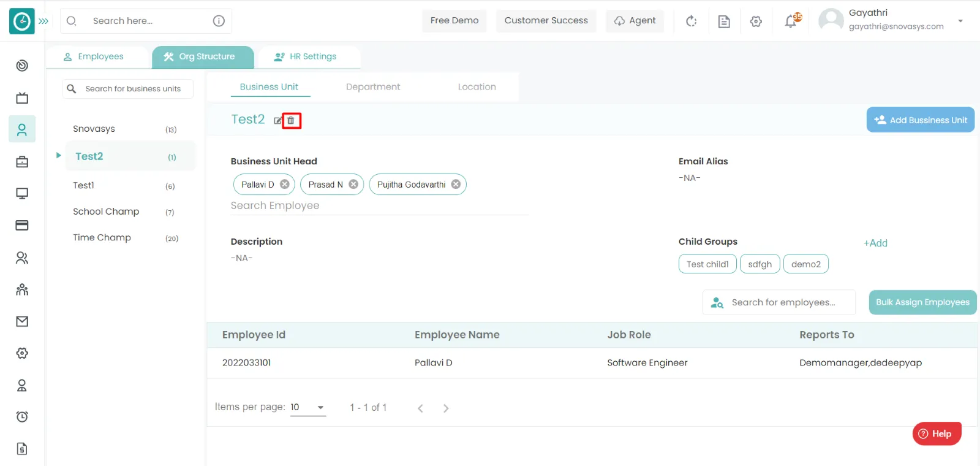Open the mail envelope icon in sidebar
Viewport: 980px width, 466px height.
click(x=22, y=321)
